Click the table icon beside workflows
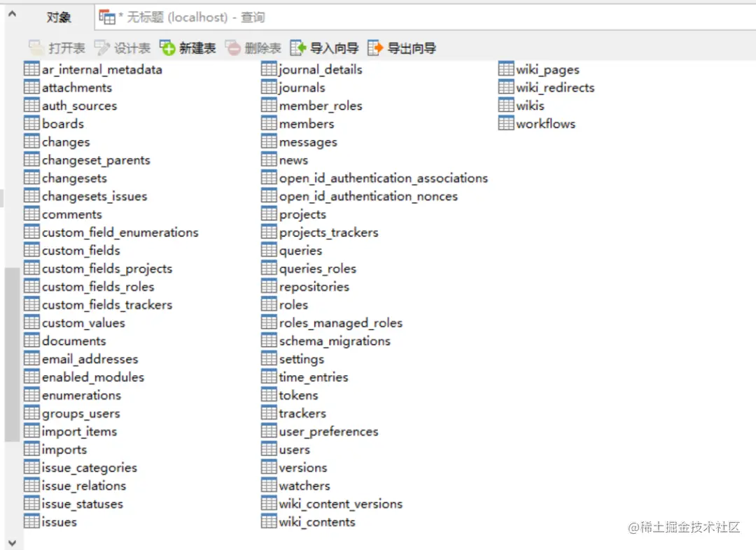 tap(506, 123)
